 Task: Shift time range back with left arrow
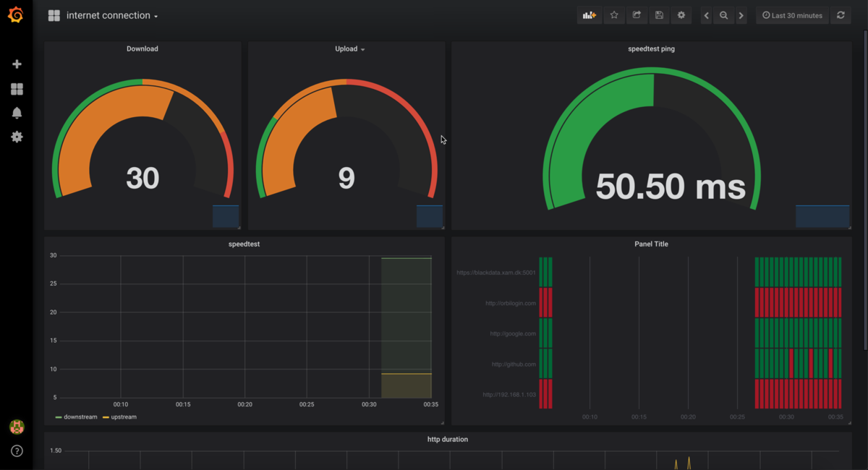(x=706, y=14)
